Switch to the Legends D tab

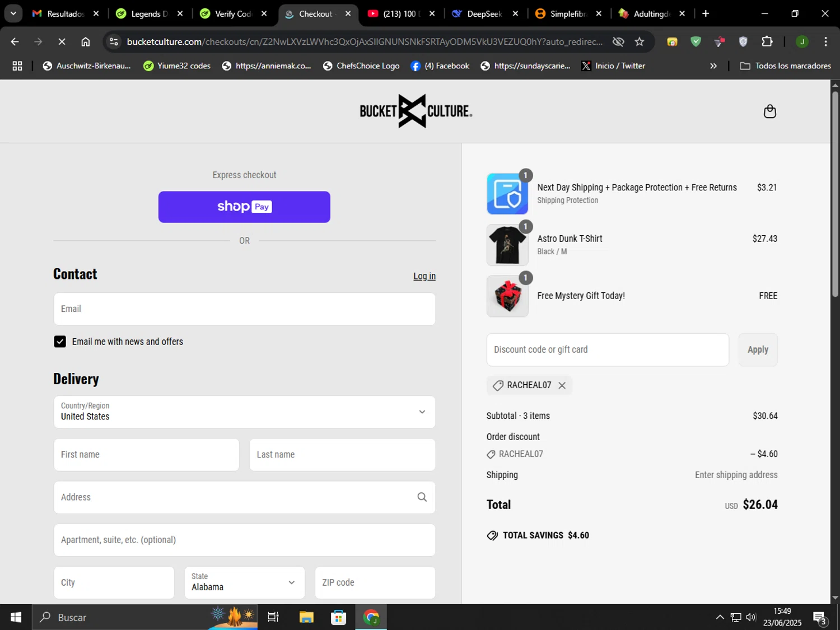click(149, 13)
